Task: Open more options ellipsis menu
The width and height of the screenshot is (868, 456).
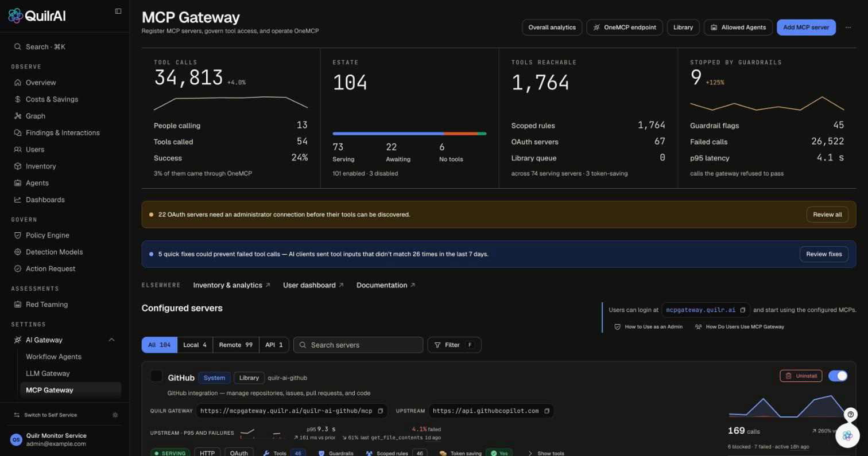Action: (x=848, y=28)
